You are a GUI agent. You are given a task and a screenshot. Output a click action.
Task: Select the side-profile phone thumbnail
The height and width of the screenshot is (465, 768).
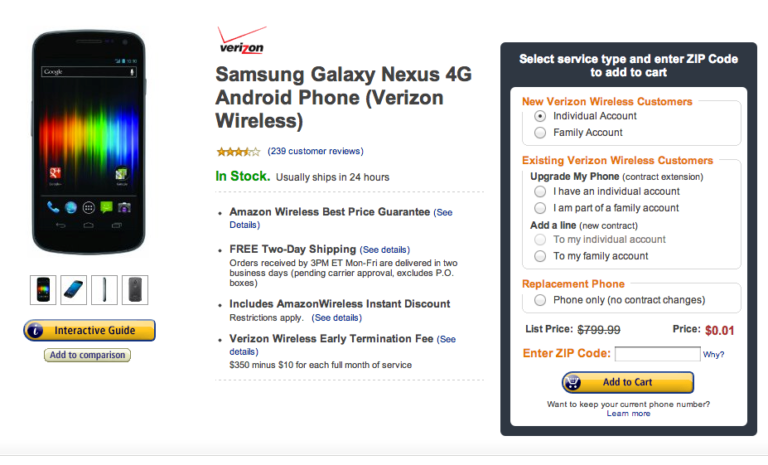coord(104,290)
